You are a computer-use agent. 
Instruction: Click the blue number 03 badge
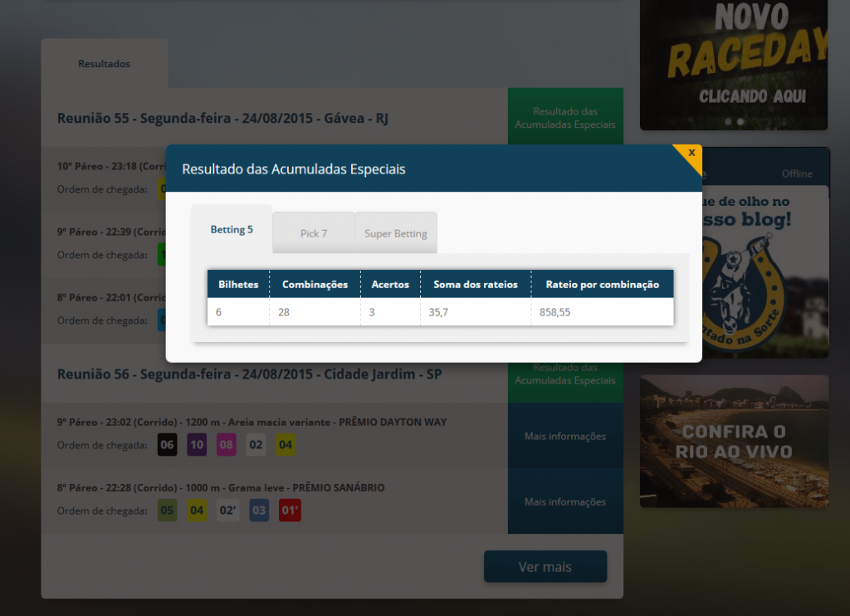(259, 511)
